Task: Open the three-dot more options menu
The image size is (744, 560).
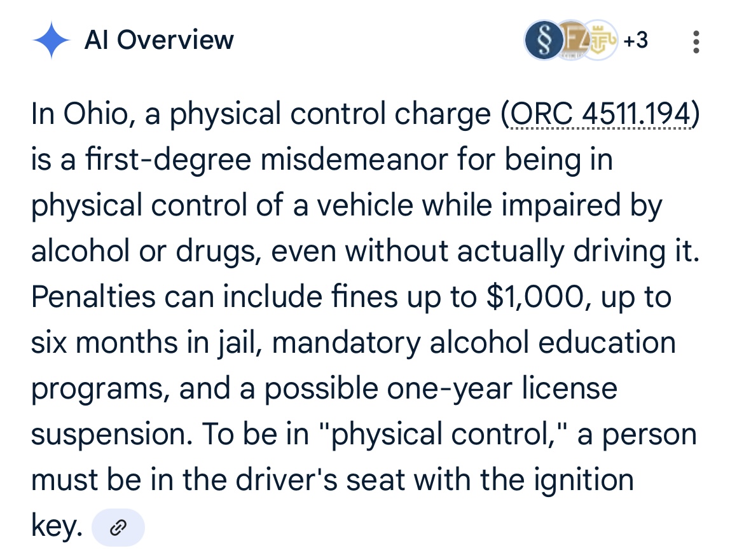Action: click(696, 41)
